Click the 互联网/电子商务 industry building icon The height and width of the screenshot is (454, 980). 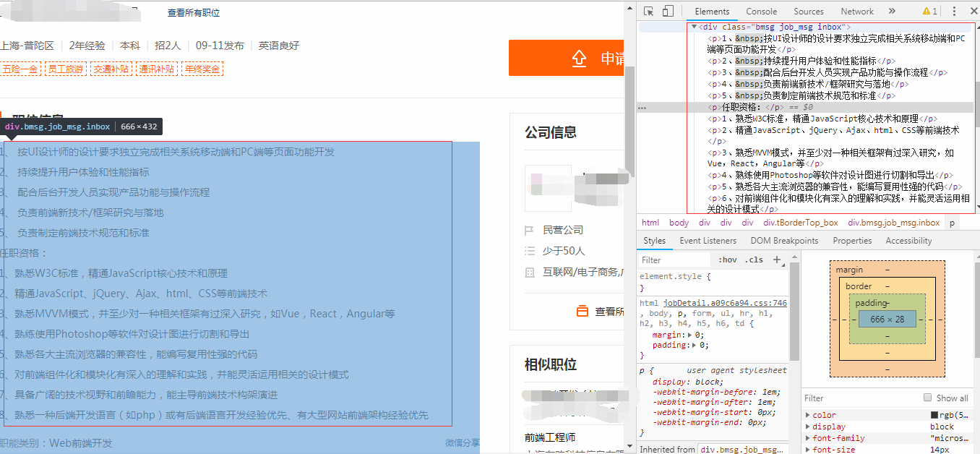click(529, 272)
